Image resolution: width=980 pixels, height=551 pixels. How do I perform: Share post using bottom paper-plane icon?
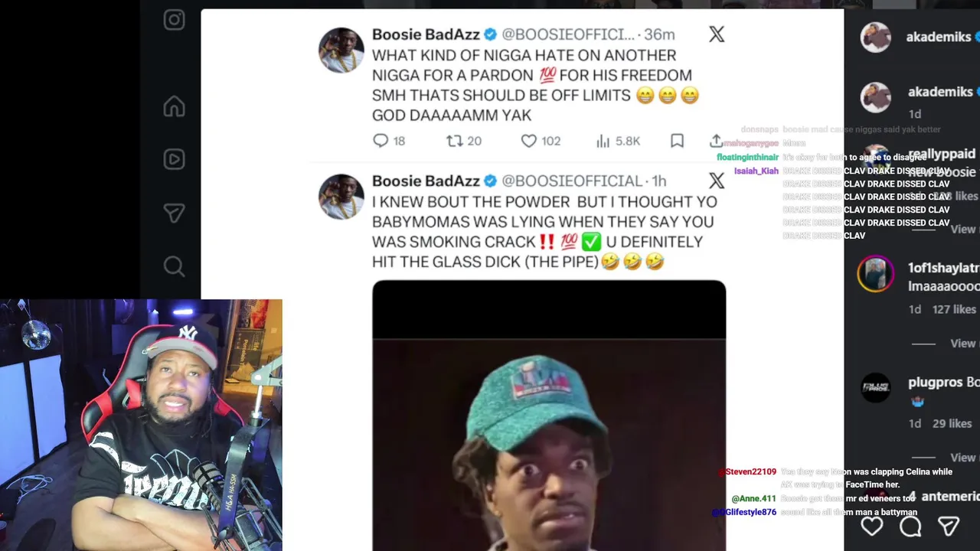pos(949,526)
